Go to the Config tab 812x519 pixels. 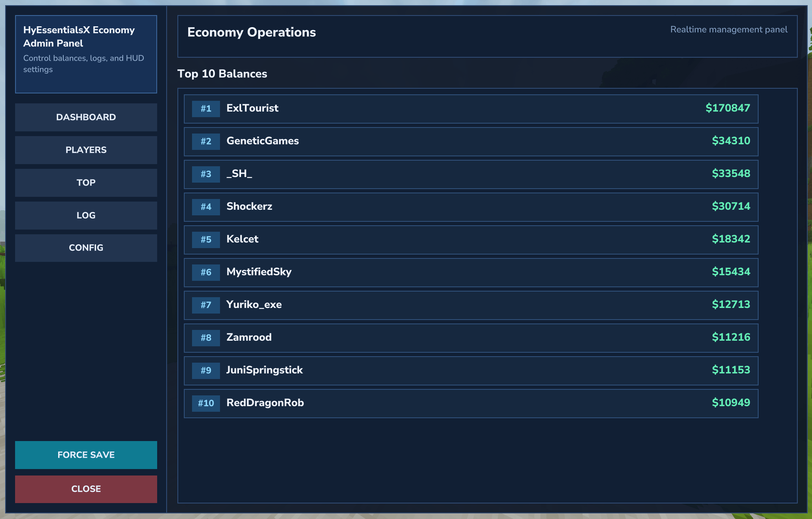coord(86,248)
